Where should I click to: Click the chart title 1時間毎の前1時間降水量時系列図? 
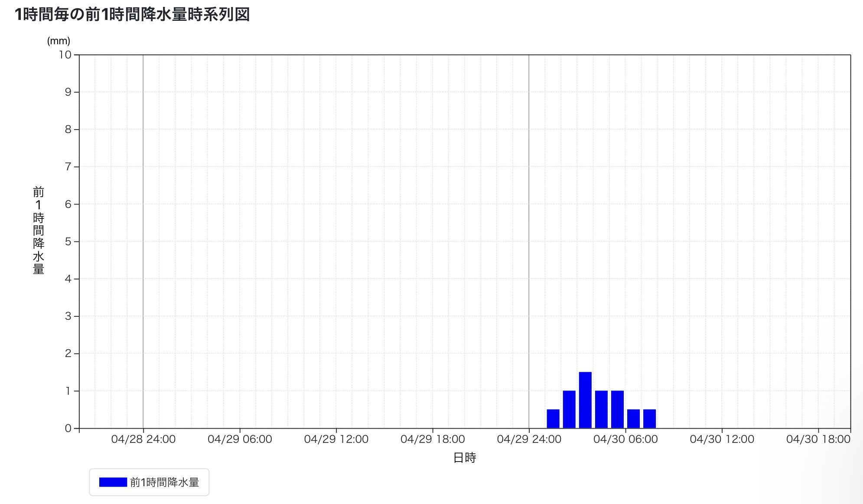tap(132, 15)
